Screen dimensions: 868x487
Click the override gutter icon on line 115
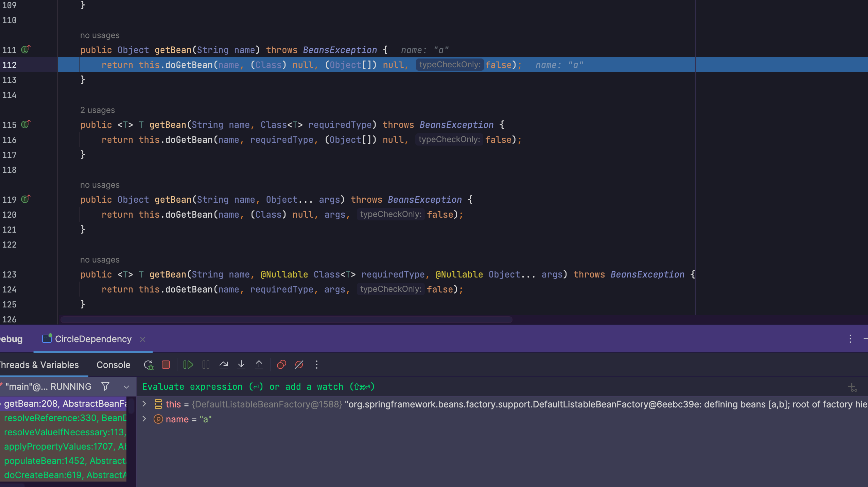[26, 124]
